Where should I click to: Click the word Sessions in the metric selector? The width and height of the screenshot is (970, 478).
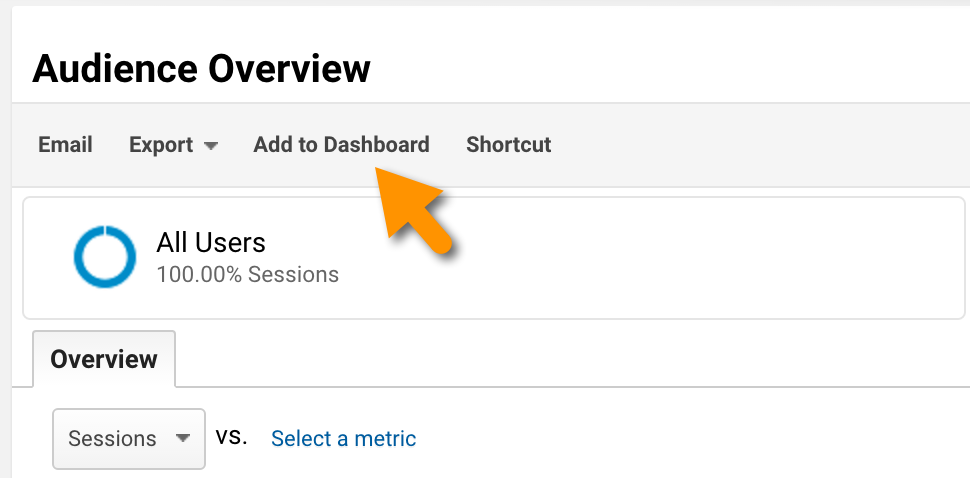[112, 438]
